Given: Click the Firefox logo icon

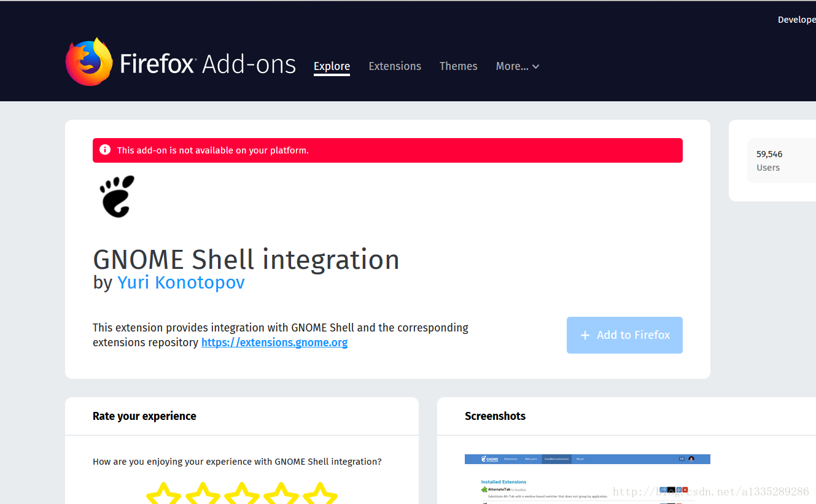Looking at the screenshot, I should coord(89,62).
